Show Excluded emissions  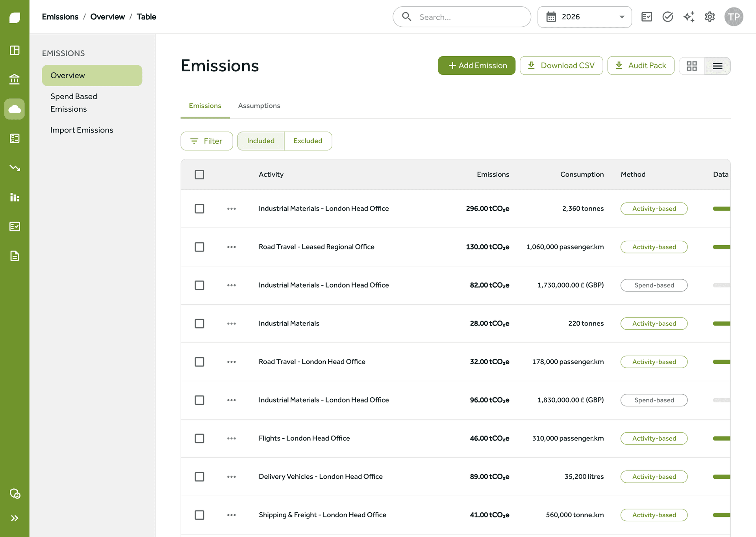[308, 141]
